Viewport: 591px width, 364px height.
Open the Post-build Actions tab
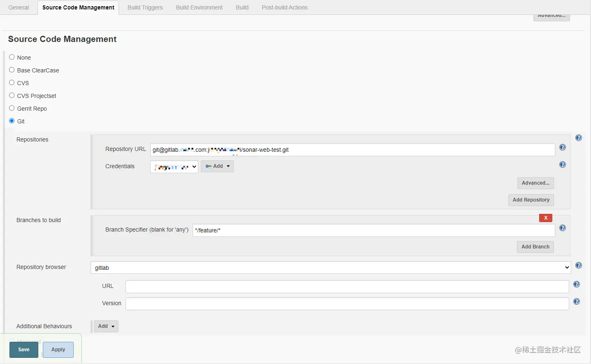[284, 7]
